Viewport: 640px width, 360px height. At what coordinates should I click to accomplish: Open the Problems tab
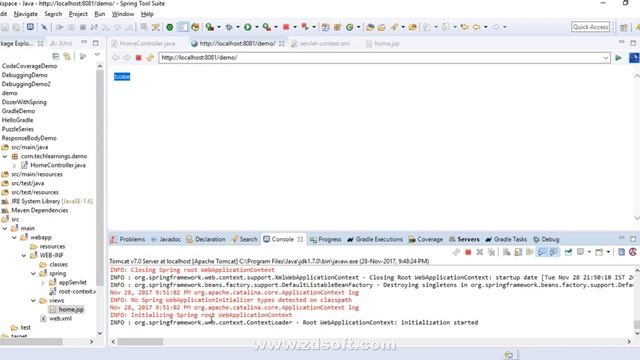128,240
